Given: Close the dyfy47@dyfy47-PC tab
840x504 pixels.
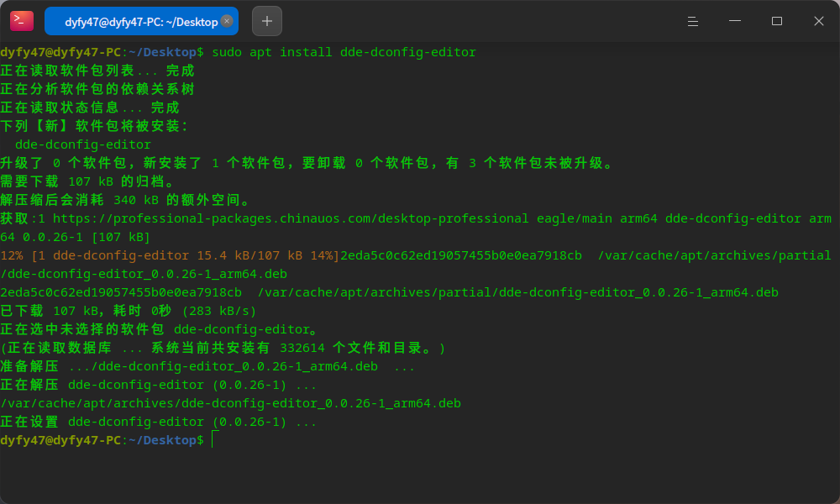Looking at the screenshot, I should pos(227,21).
